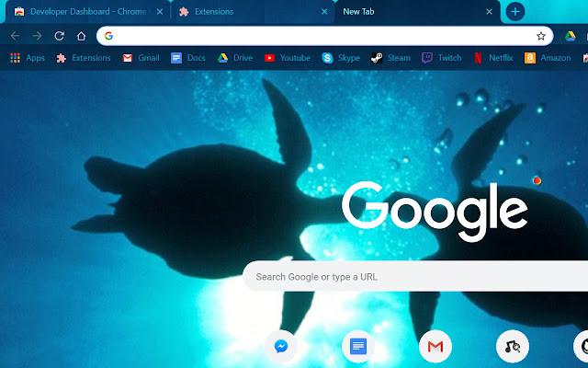Screen dimensions: 588x368
Task: Open the Twitch bookmark
Action: [x=441, y=58]
